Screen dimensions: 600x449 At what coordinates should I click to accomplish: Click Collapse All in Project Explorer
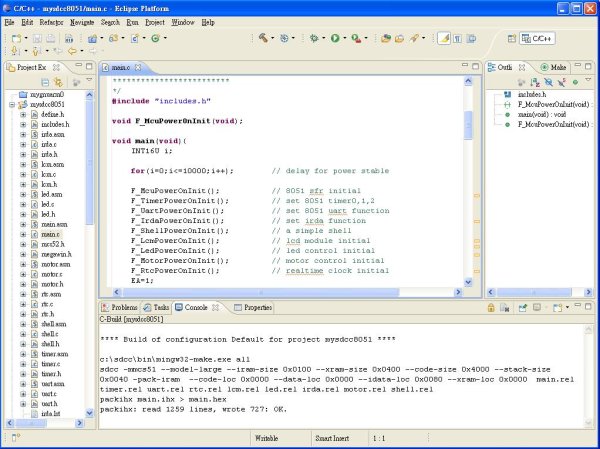point(45,82)
